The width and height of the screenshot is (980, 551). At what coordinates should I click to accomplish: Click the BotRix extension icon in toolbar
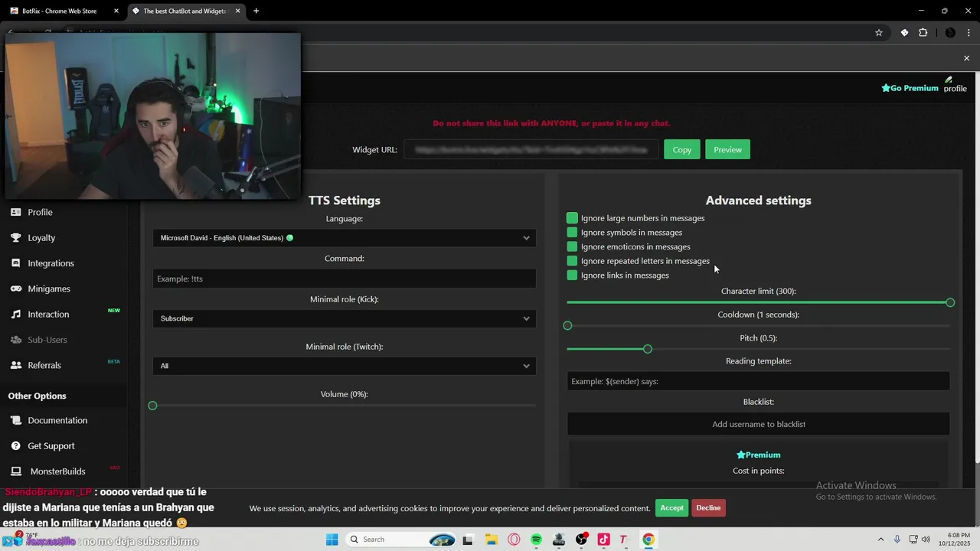click(x=904, y=33)
